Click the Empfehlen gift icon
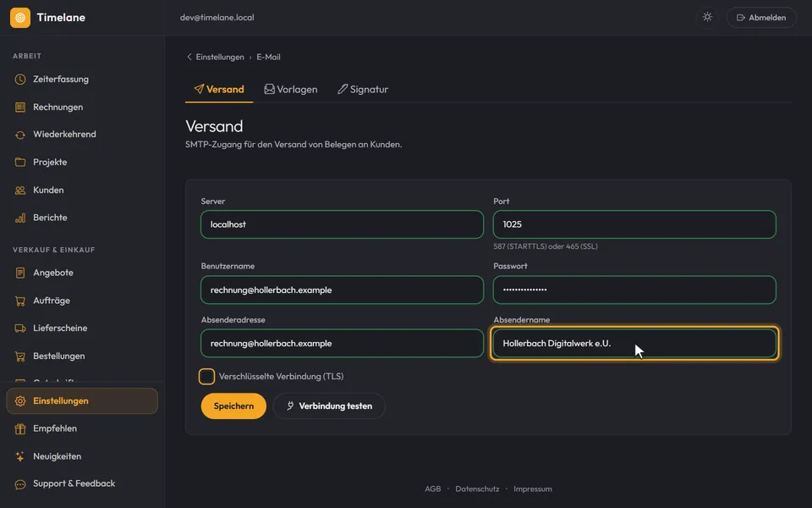The width and height of the screenshot is (812, 508). click(x=20, y=428)
